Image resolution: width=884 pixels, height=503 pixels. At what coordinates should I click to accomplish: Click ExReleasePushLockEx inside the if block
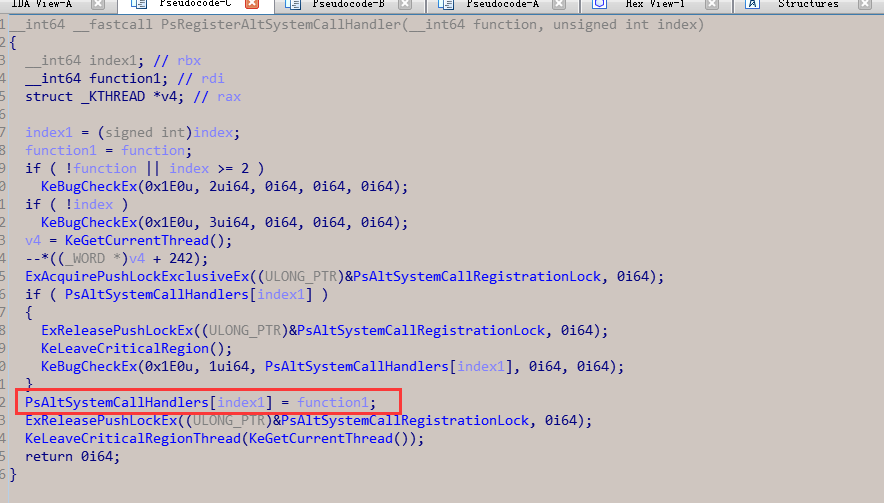tap(117, 331)
